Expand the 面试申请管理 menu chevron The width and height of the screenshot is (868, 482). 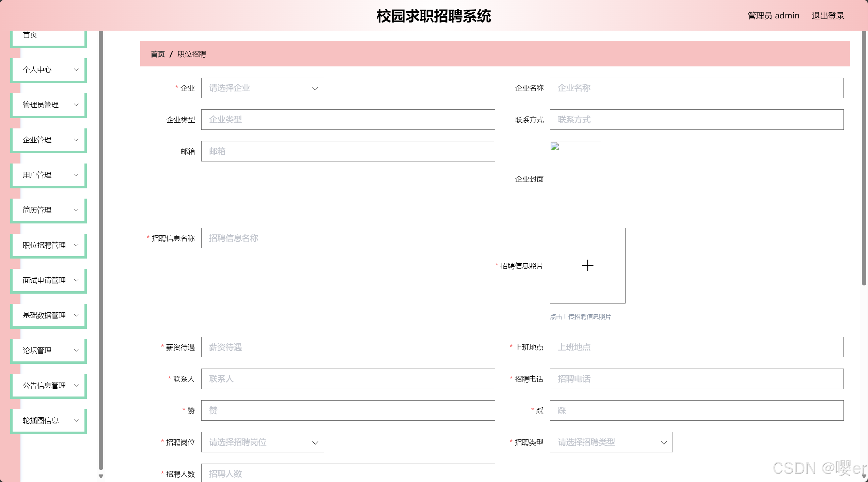point(76,280)
